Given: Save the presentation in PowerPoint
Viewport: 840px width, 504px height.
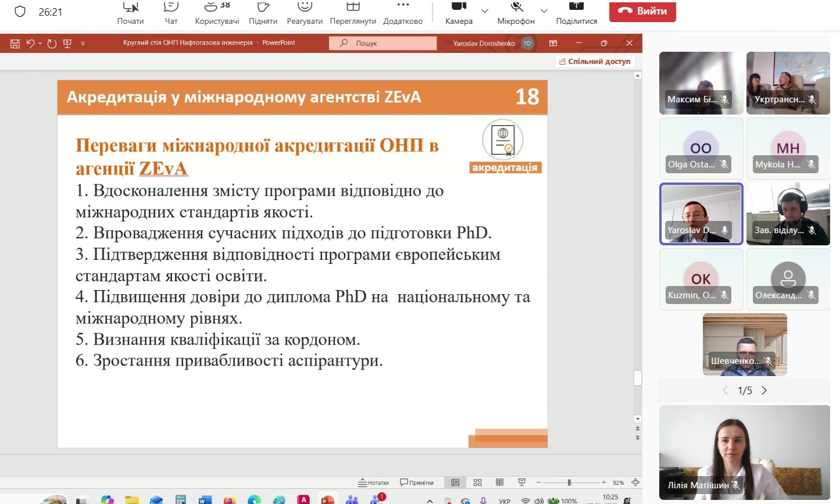Looking at the screenshot, I should (x=15, y=43).
